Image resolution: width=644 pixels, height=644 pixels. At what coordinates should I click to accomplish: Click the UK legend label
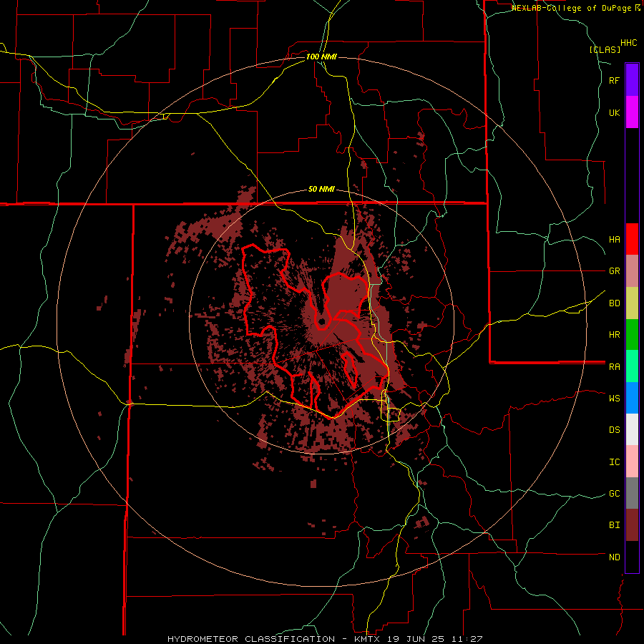tap(614, 112)
